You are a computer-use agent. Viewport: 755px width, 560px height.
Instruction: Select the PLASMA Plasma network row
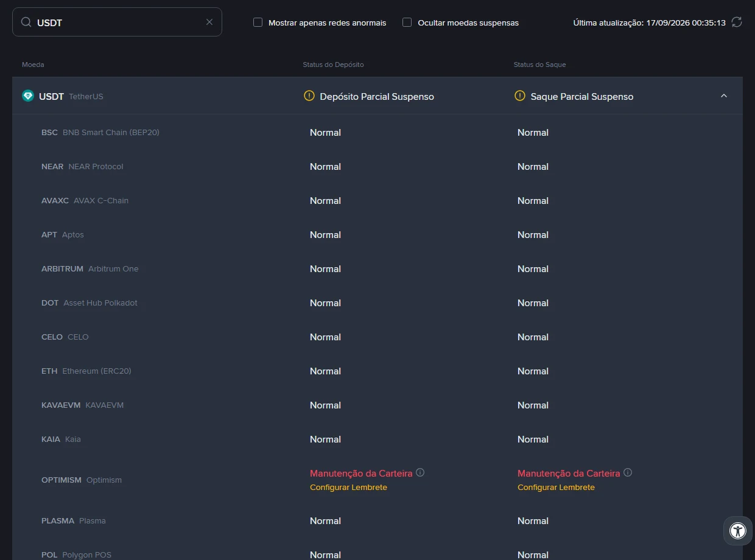point(377,521)
